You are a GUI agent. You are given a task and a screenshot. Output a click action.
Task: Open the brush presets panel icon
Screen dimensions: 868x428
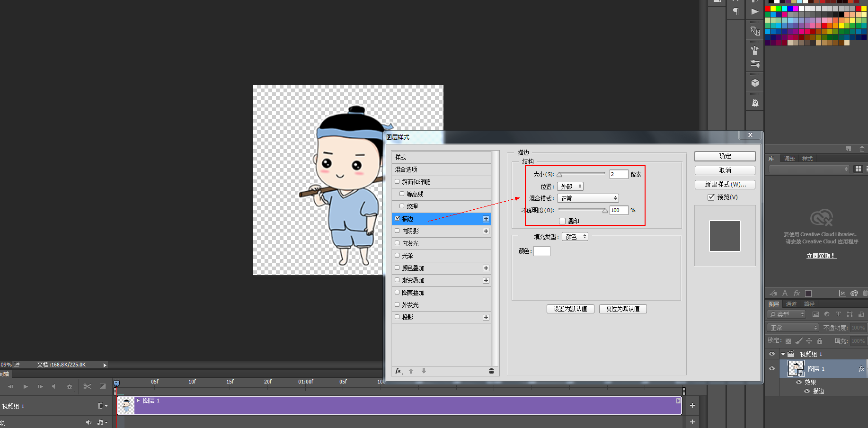pyautogui.click(x=755, y=50)
